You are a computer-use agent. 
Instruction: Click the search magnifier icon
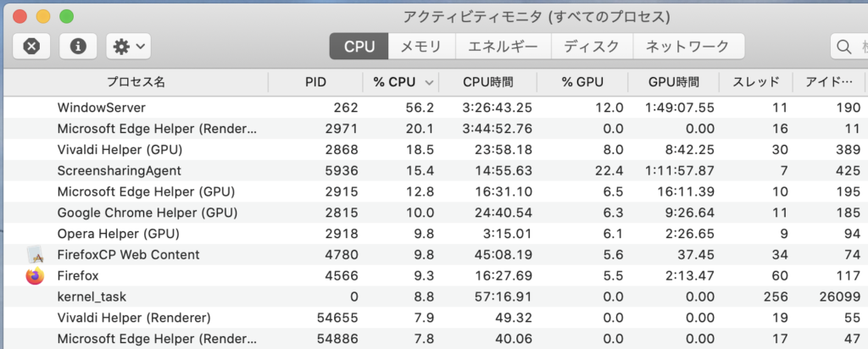pos(844,47)
